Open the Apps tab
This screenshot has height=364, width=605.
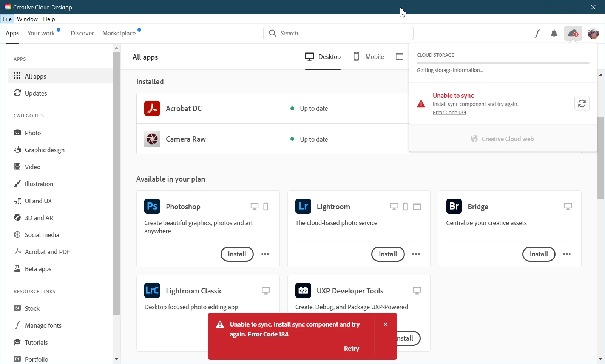(12, 34)
